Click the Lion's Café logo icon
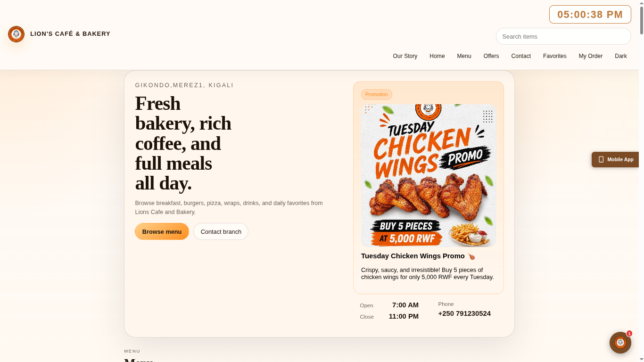 pos(16,34)
